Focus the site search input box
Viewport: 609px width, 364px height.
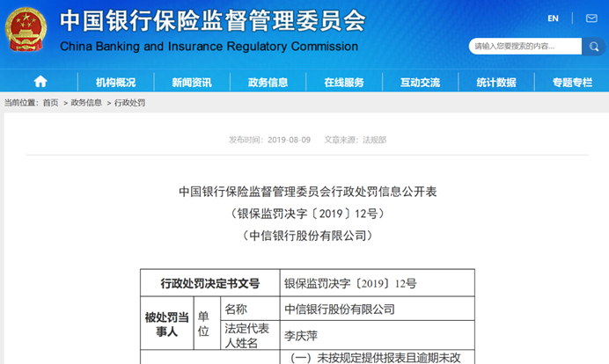coord(525,47)
